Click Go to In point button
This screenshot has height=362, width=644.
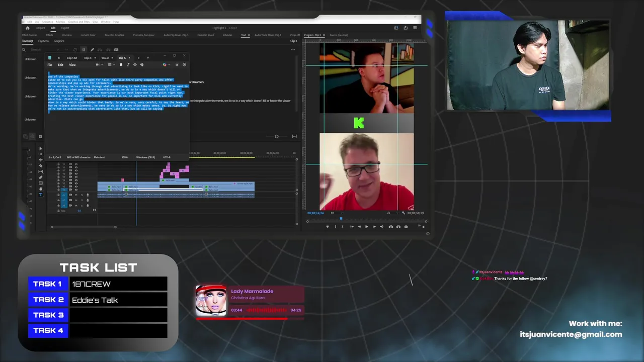352,227
